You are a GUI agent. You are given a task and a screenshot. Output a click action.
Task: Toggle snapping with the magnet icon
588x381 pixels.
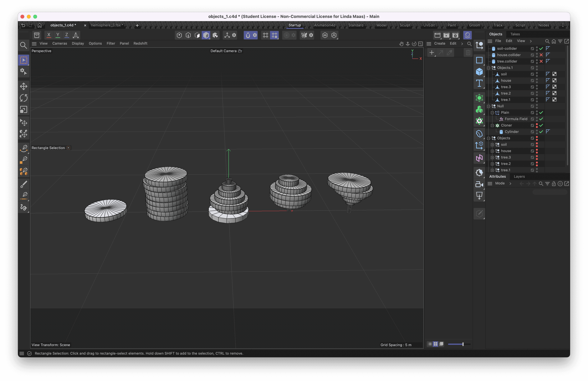click(248, 35)
